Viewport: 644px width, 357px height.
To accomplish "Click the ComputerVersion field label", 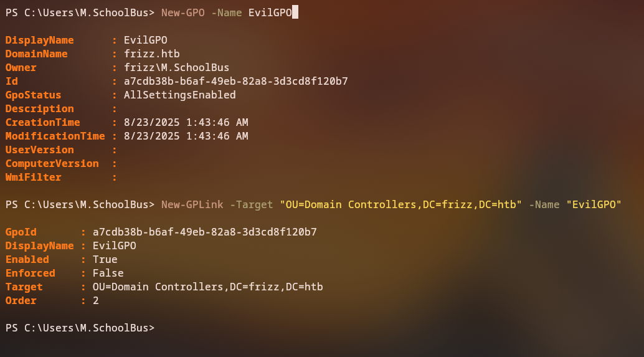I will tap(52, 164).
